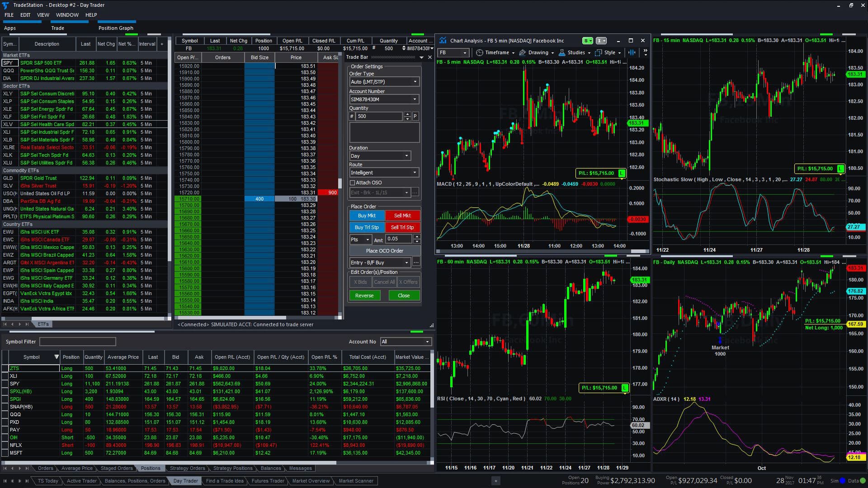Image resolution: width=868 pixels, height=488 pixels.
Task: Click the Buy Mkt button
Action: point(367,216)
